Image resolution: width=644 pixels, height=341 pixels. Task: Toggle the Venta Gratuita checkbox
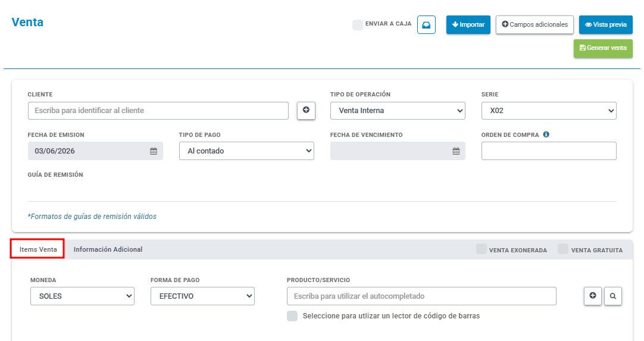[563, 249]
